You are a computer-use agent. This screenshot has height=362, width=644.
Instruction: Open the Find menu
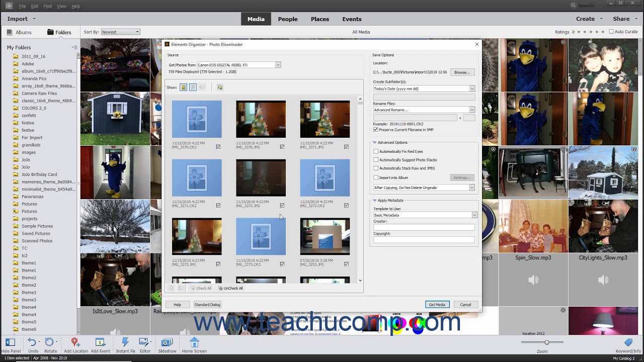[x=47, y=6]
